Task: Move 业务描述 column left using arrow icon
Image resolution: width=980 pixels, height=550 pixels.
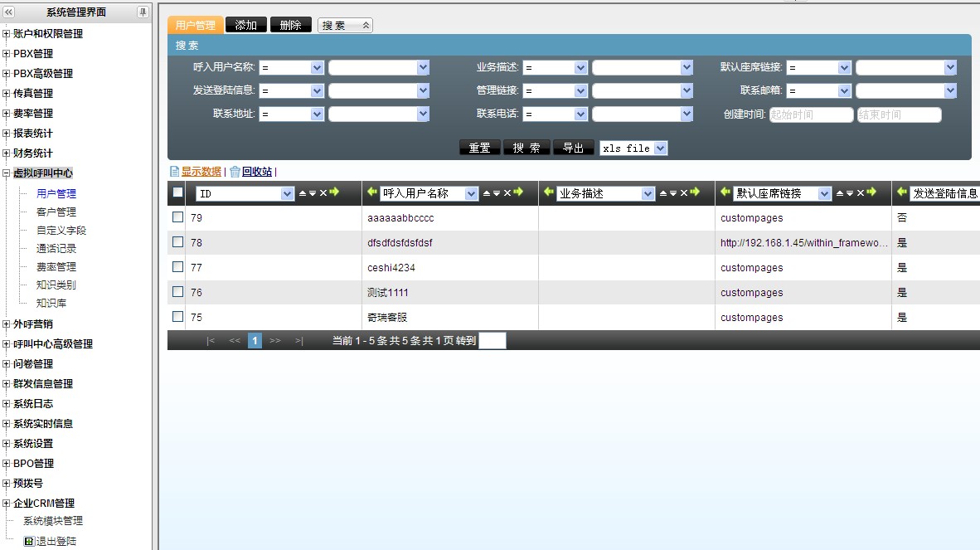Action: pyautogui.click(x=548, y=192)
